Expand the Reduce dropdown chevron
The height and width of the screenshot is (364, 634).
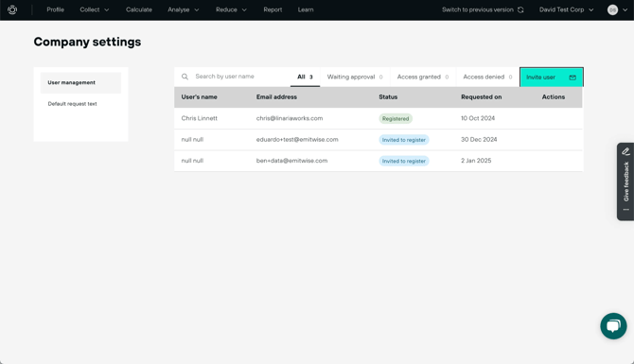(x=244, y=9)
